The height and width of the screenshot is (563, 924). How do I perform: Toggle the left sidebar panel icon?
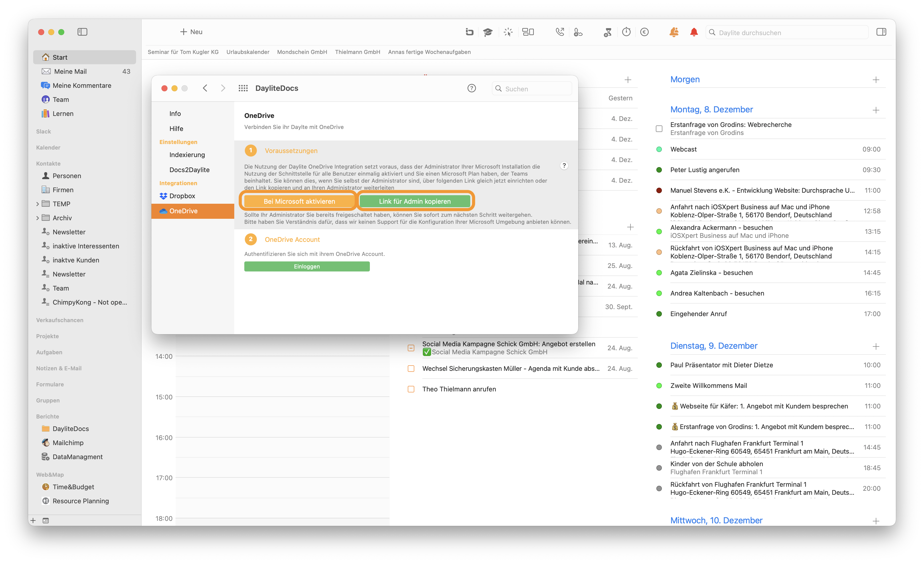82,32
